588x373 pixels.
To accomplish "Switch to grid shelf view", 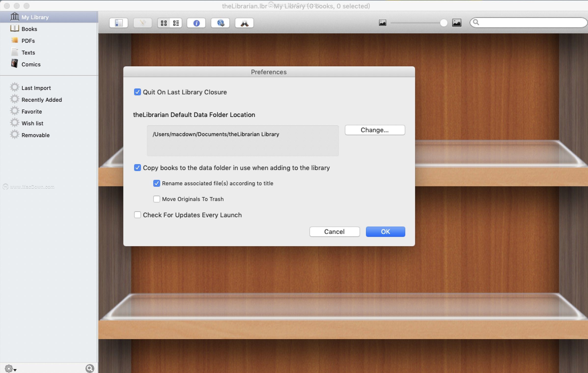I will [164, 23].
